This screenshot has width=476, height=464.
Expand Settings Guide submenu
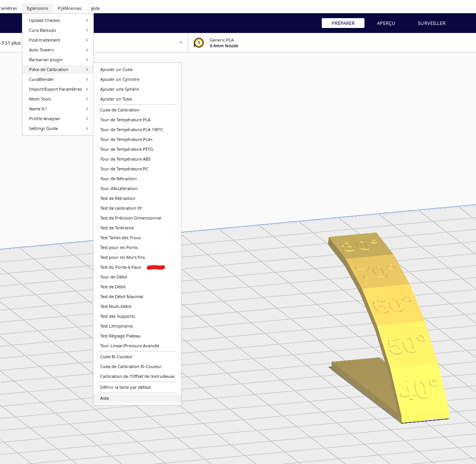click(58, 128)
